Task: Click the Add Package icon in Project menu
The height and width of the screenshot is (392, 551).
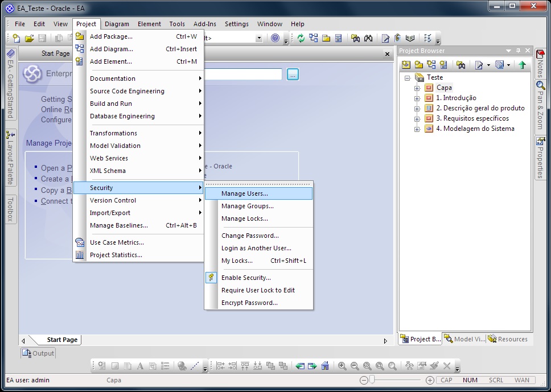Action: tap(80, 36)
